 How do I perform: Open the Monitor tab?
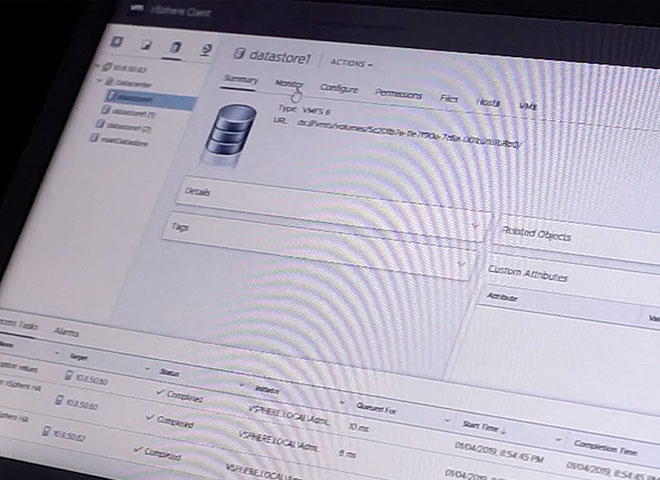coord(288,84)
